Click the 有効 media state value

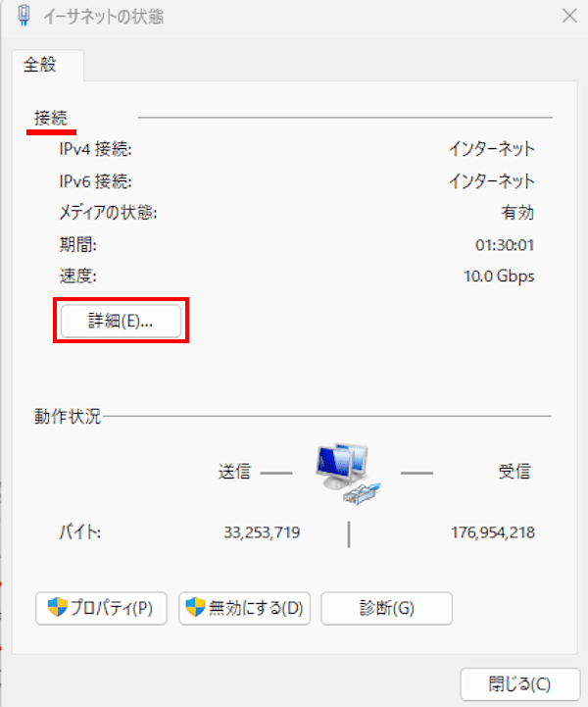(x=517, y=213)
